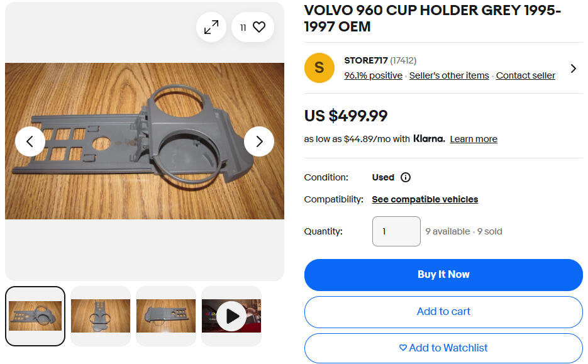Open Seller's other items

(x=449, y=75)
